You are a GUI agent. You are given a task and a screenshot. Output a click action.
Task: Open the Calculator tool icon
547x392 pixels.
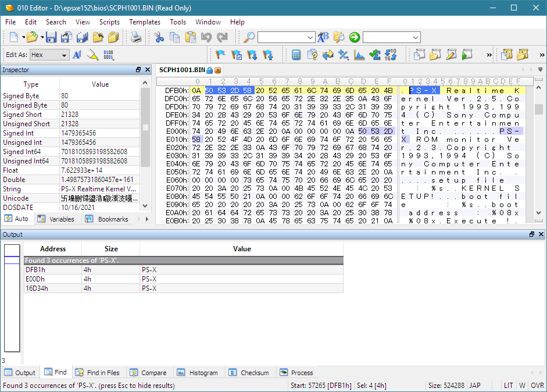pyautogui.click(x=296, y=55)
